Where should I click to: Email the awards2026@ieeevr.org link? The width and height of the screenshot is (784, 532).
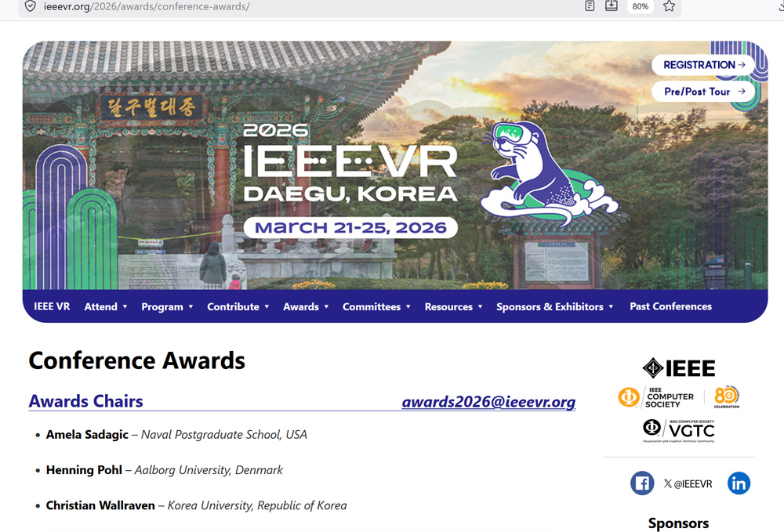point(488,402)
